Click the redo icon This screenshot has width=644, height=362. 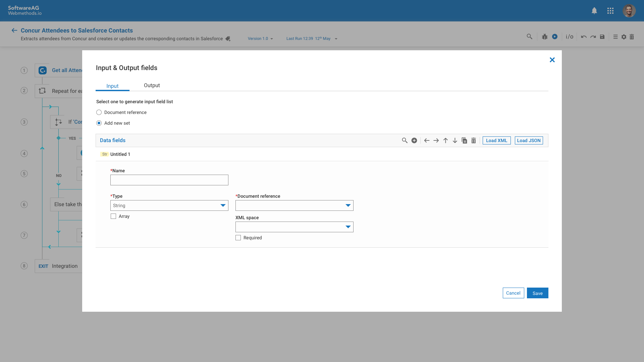[593, 37]
